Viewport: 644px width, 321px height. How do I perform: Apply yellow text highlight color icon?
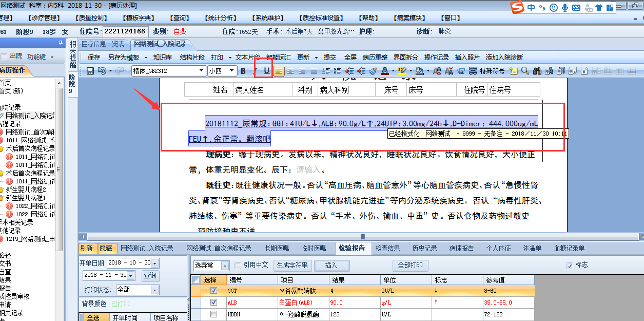pos(402,71)
